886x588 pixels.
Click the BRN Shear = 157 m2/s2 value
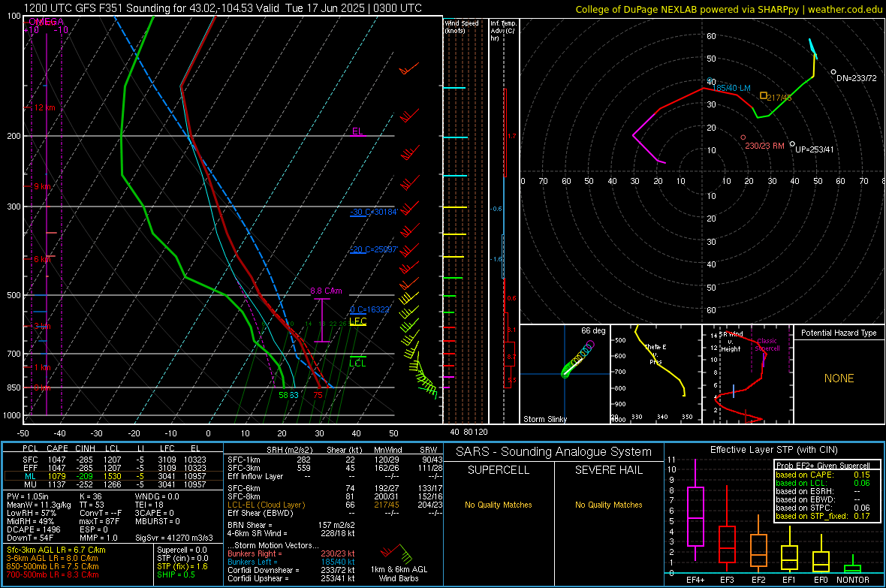pos(291,525)
